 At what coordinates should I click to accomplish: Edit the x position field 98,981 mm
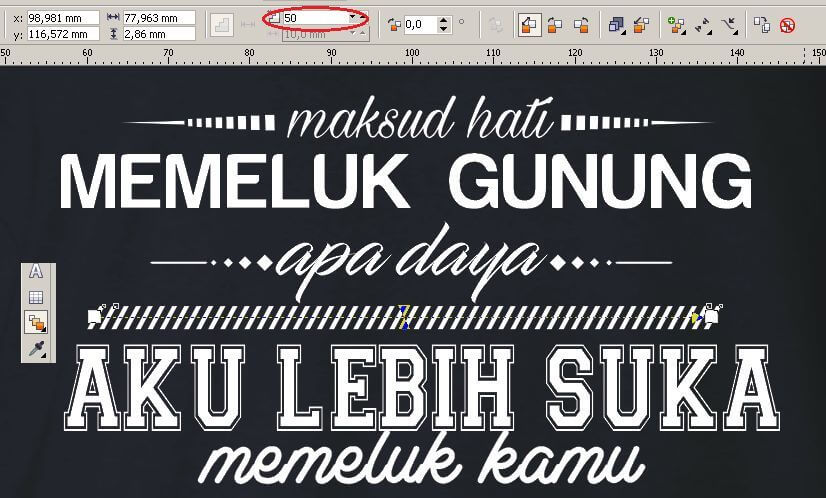coord(63,18)
